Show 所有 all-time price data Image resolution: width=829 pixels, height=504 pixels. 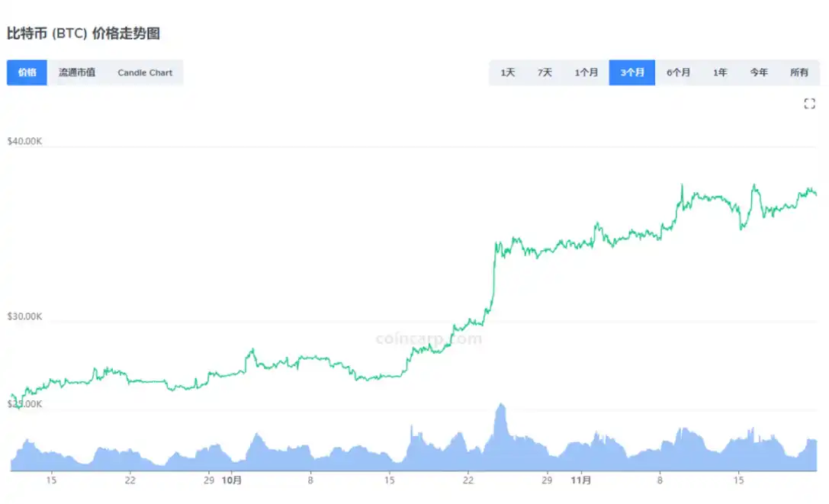point(799,72)
